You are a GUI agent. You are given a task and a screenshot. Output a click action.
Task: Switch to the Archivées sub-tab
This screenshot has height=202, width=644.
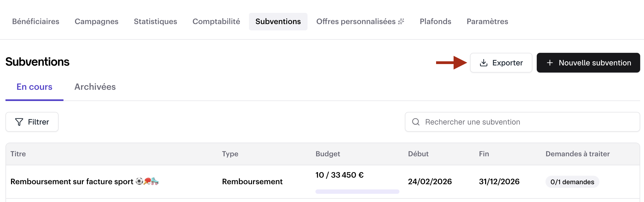click(95, 87)
